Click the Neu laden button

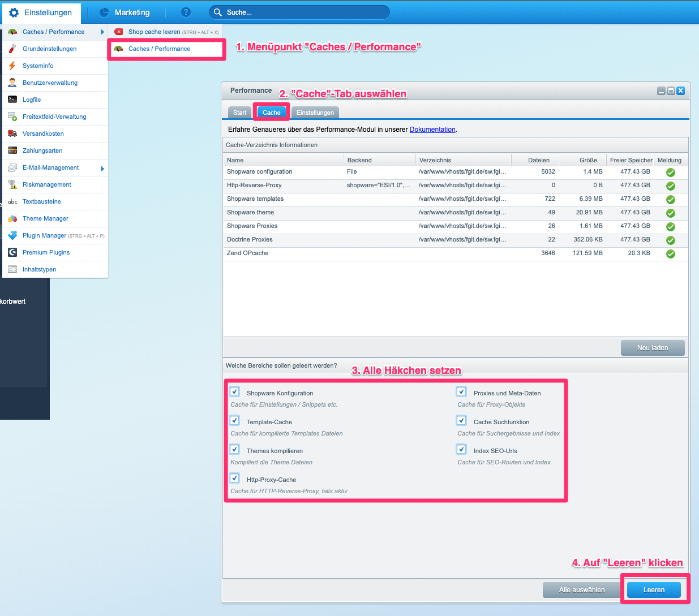tap(653, 348)
